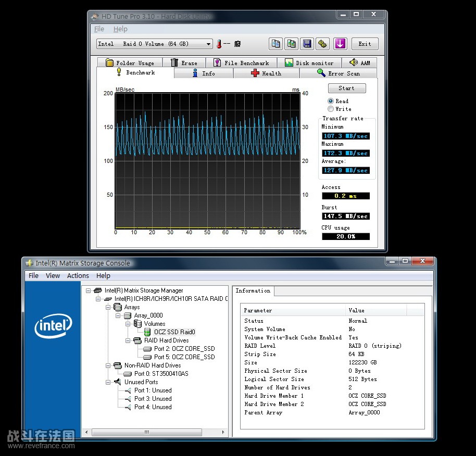Image resolution: width=476 pixels, height=456 pixels.
Task: Click the thermometer temperature icon
Action: click(x=219, y=44)
